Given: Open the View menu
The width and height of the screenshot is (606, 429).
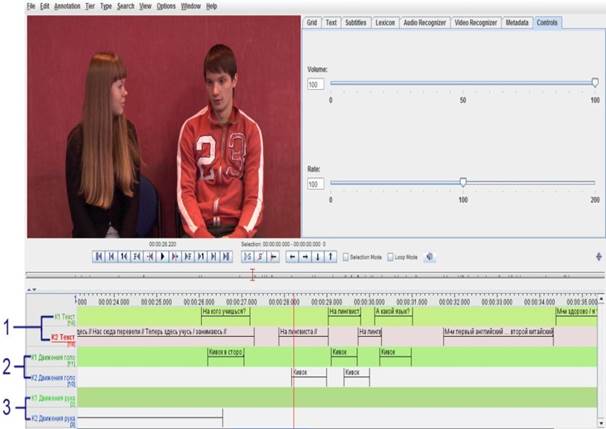Looking at the screenshot, I should pos(145,6).
